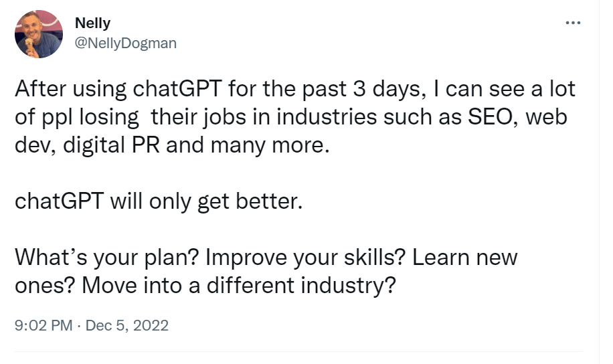This screenshot has width=613, height=364.
Task: Open the three-dot more options menu
Action: click(573, 23)
